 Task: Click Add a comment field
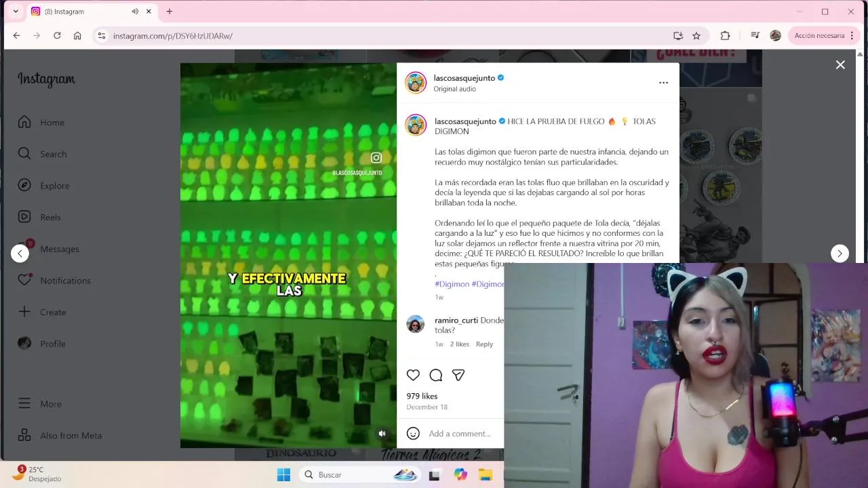pos(459,434)
